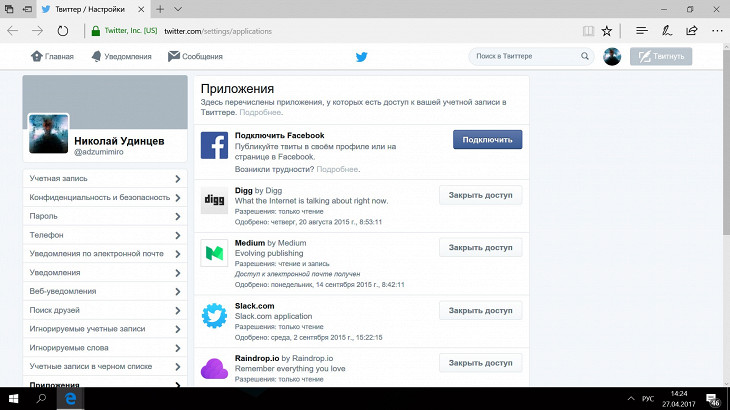This screenshot has width=730, height=410.
Task: Open the profile avatar menu in header
Action: 612,57
